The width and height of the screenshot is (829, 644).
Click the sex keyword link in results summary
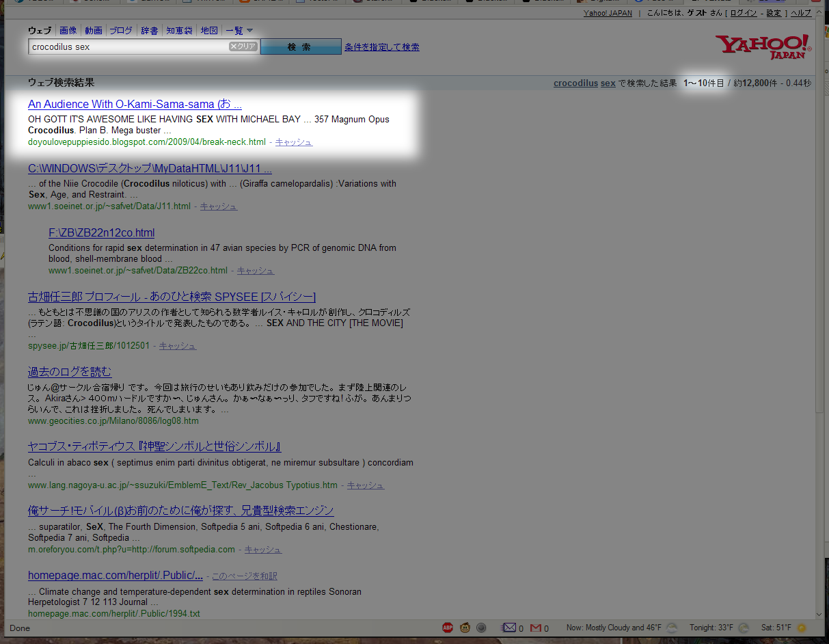coord(608,83)
